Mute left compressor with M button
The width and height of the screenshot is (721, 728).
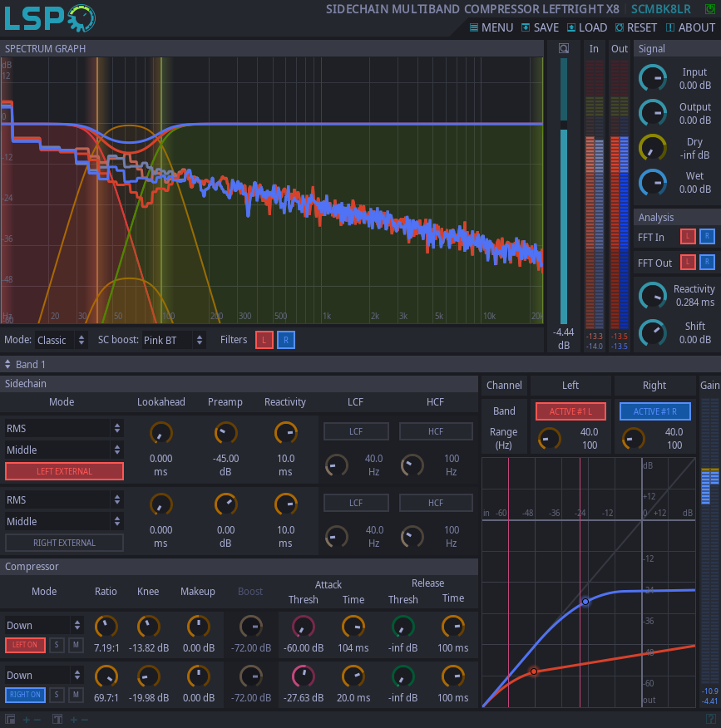(x=76, y=645)
